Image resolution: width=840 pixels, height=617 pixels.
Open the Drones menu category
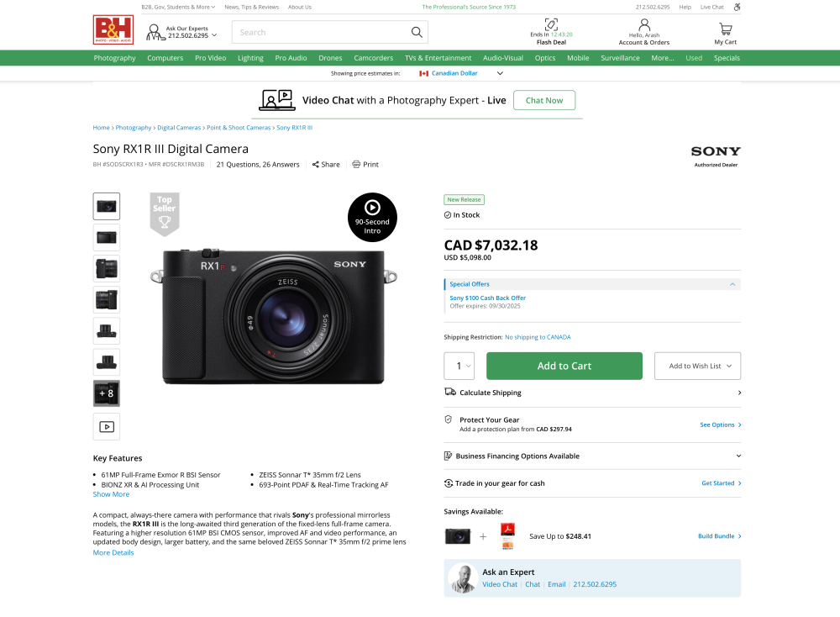click(x=330, y=58)
